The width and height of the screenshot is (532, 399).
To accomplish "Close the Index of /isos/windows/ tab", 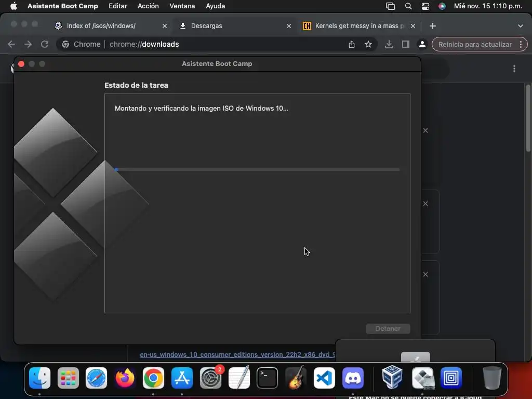I will pos(165,26).
